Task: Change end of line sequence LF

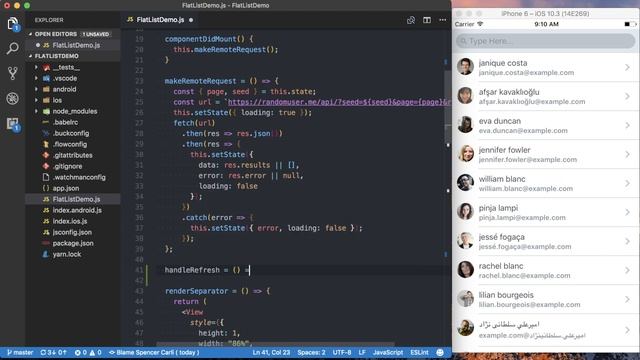Action: [x=362, y=352]
